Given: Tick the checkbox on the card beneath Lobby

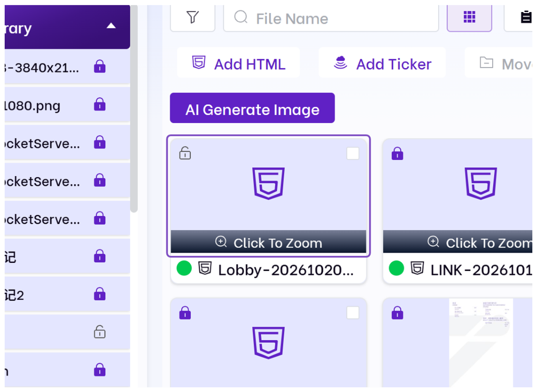Looking at the screenshot, I should (x=353, y=313).
